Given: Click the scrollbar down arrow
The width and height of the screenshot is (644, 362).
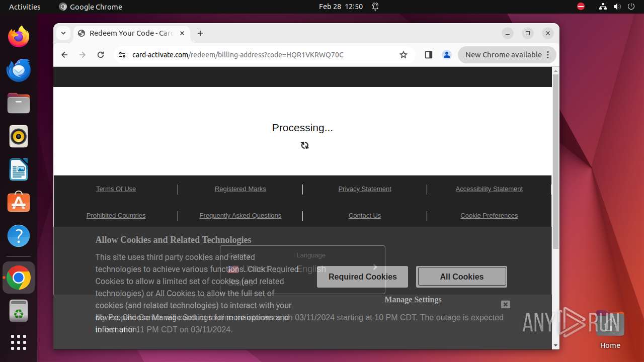Looking at the screenshot, I should click(x=555, y=345).
